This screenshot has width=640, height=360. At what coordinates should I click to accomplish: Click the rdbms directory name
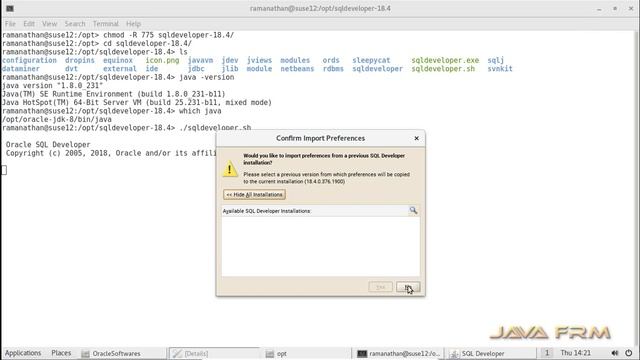333,69
